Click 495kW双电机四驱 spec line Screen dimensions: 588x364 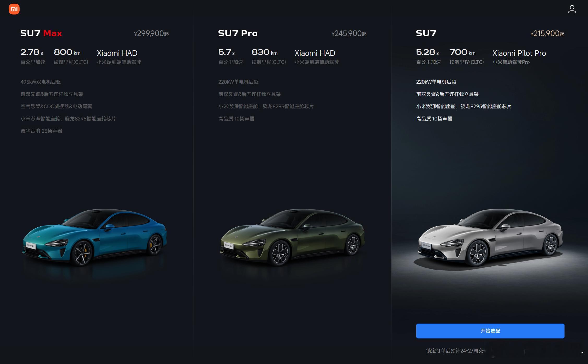click(x=41, y=82)
